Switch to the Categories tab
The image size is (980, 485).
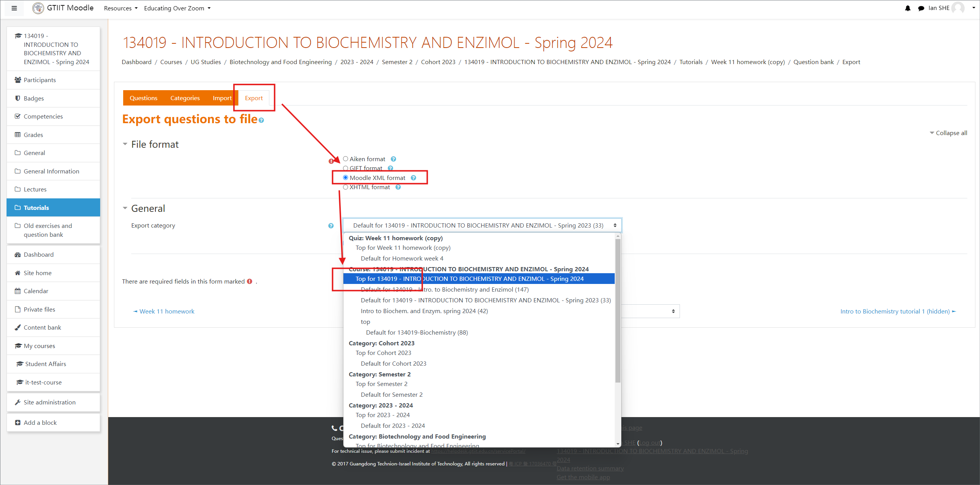coord(185,98)
